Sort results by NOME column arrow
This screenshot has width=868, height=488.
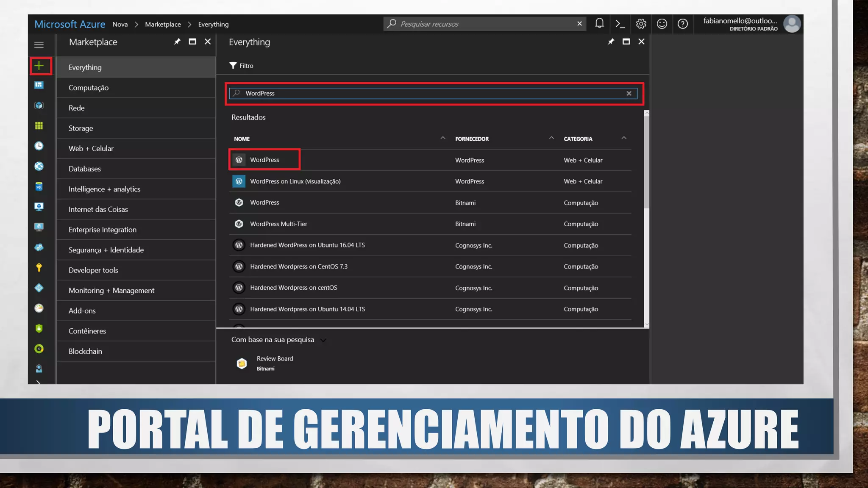click(443, 138)
